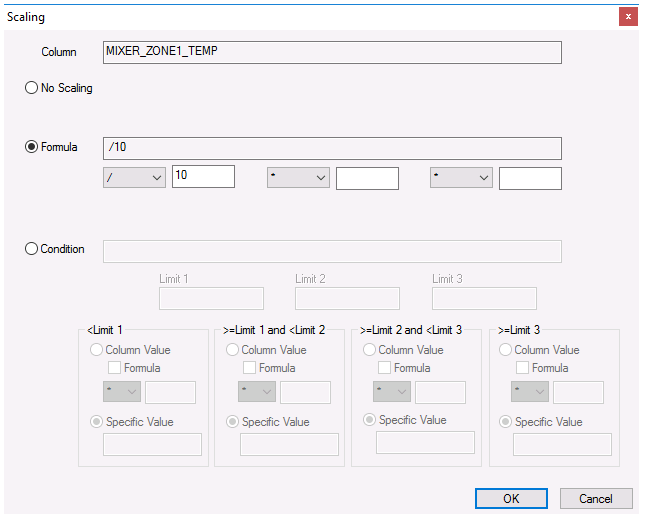Open the first operator dropdown showing /
647x520 pixels.
click(x=134, y=177)
